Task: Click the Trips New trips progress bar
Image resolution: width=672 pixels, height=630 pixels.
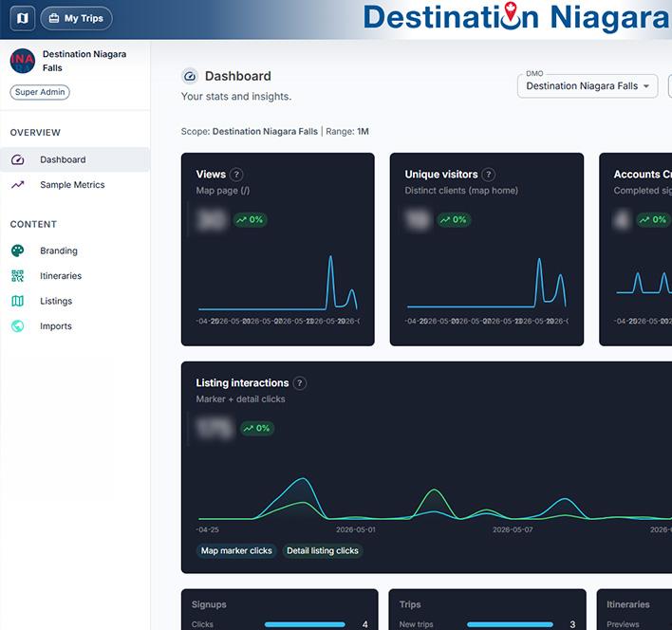Action: pyautogui.click(x=510, y=625)
